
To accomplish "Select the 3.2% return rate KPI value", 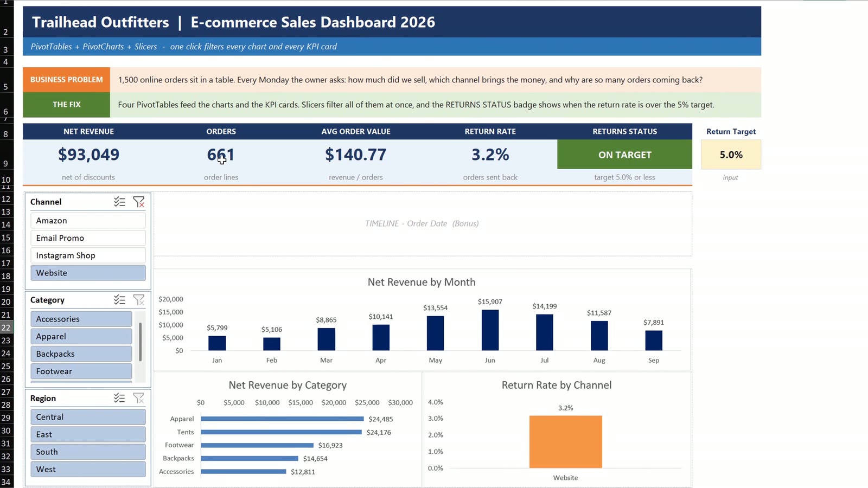I will click(x=490, y=155).
